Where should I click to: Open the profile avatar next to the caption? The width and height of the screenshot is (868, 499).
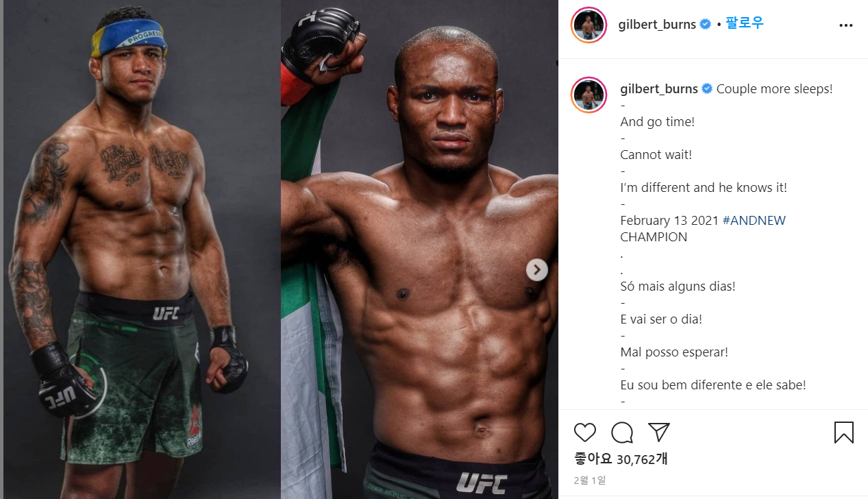588,95
